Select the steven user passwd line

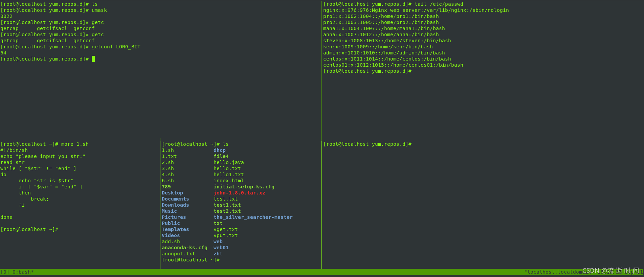coord(387,41)
